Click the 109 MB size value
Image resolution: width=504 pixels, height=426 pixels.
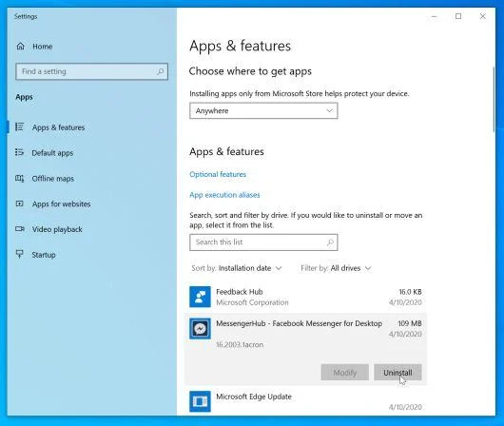(410, 323)
